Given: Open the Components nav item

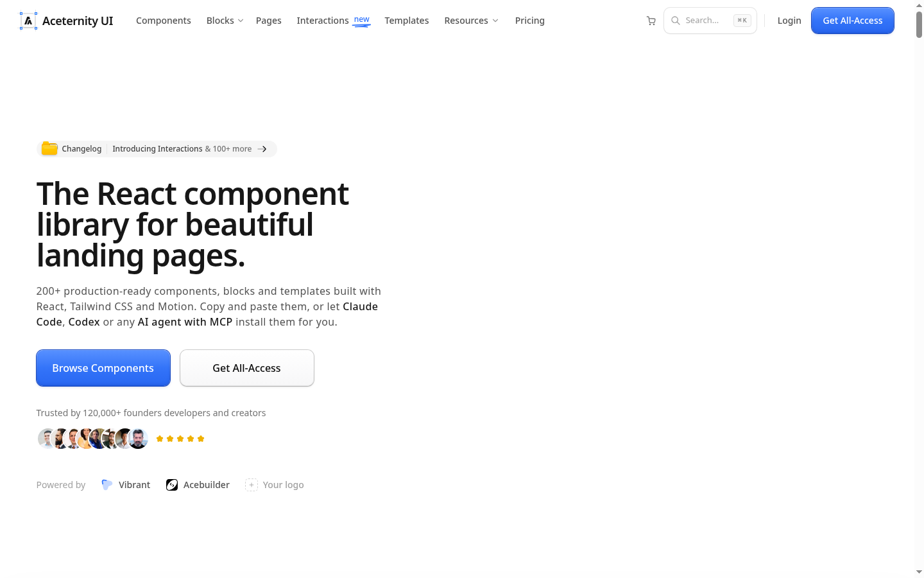Looking at the screenshot, I should coord(164,21).
